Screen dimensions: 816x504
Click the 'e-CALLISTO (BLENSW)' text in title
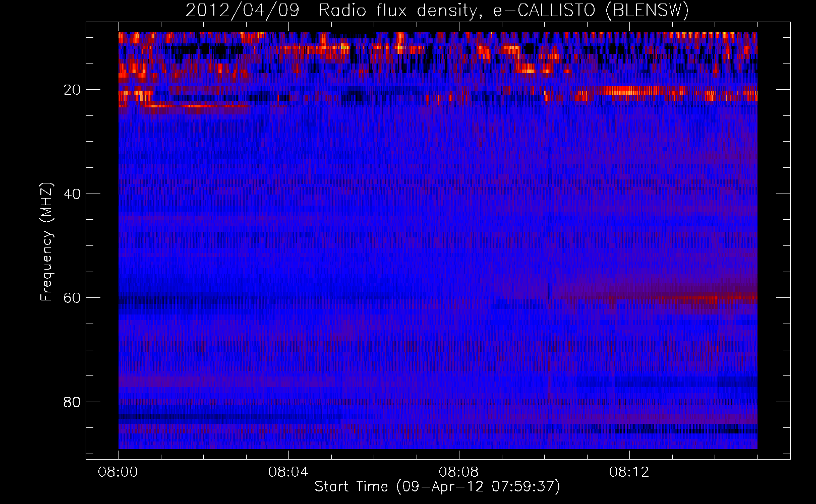click(591, 11)
